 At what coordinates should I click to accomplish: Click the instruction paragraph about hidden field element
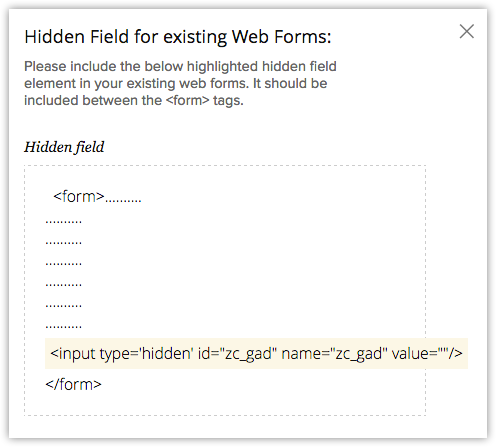(x=180, y=83)
